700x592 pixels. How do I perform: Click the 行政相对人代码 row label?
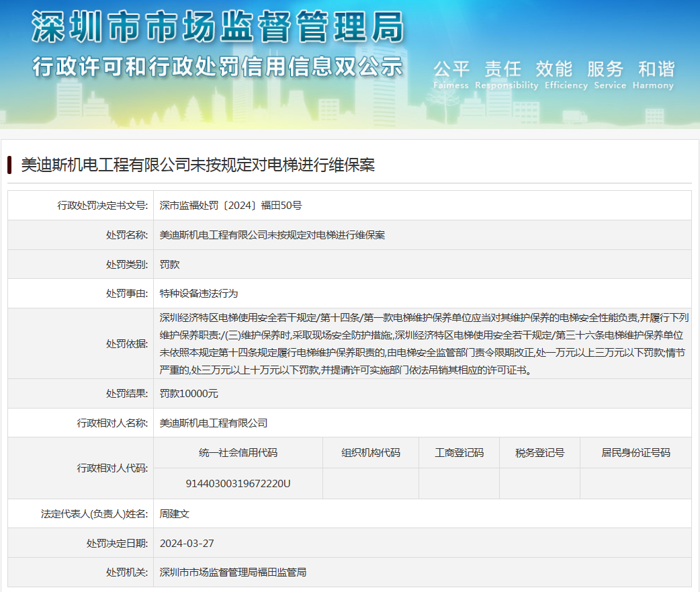pos(112,468)
